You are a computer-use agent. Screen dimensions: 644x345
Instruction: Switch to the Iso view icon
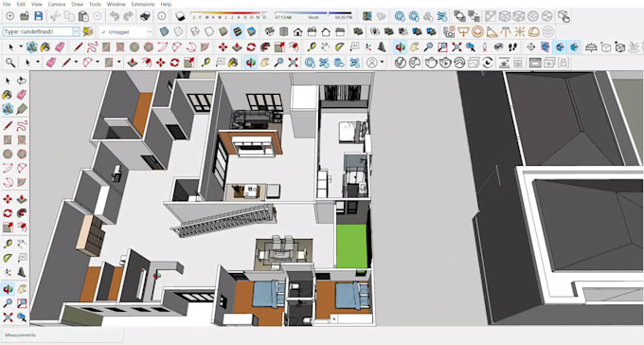270,31
